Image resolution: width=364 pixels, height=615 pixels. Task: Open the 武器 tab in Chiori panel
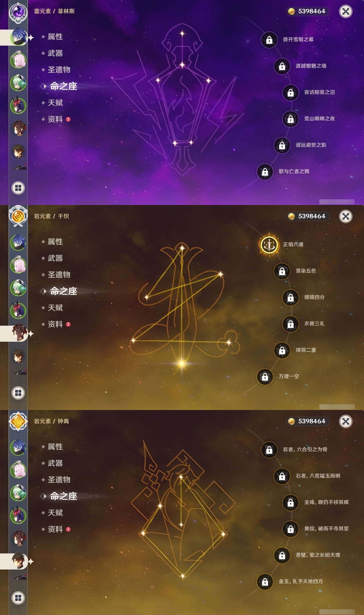(x=55, y=258)
